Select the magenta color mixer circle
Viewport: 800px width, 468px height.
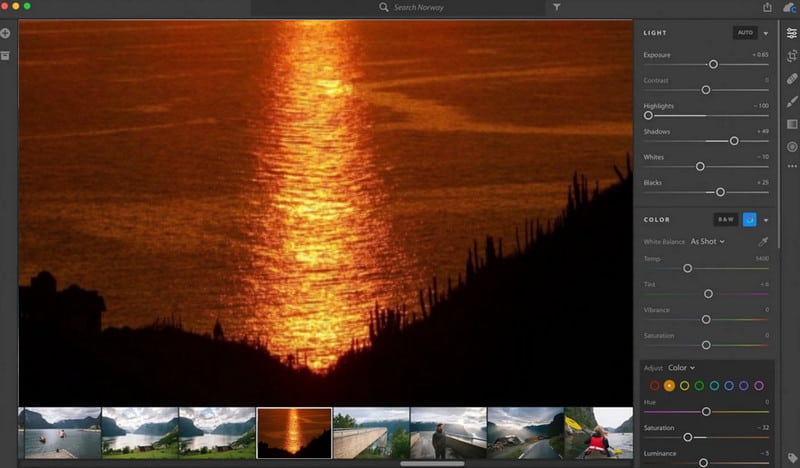coord(759,386)
